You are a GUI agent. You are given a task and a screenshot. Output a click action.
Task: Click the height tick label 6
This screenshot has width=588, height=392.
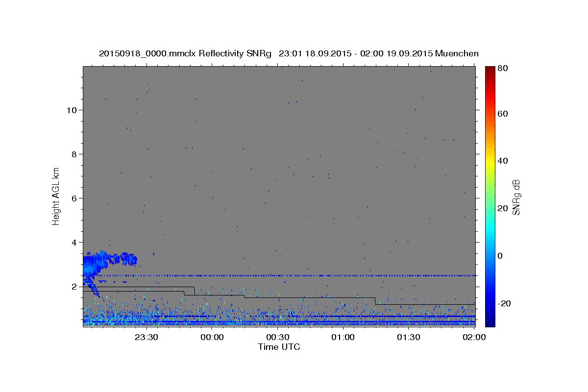click(74, 198)
